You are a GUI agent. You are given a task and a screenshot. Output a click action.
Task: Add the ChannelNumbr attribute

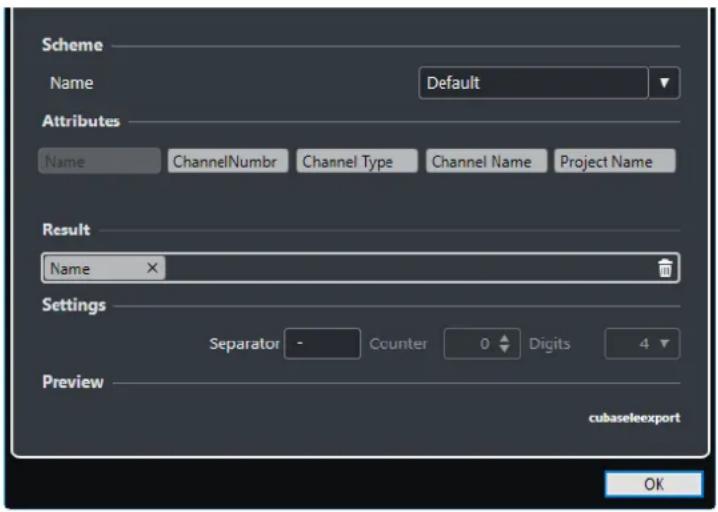click(x=228, y=161)
